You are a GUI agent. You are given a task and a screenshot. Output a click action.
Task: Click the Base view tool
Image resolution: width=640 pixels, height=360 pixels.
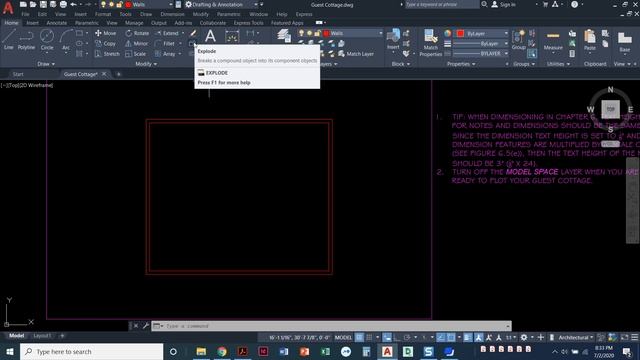click(624, 41)
